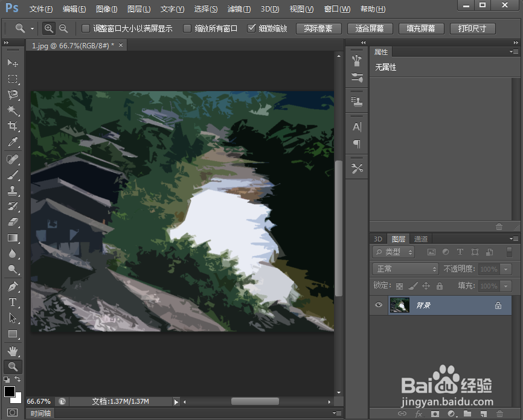The width and height of the screenshot is (523, 420).
Task: Uncheck 细微缩放 checkbox
Action: [x=251, y=28]
